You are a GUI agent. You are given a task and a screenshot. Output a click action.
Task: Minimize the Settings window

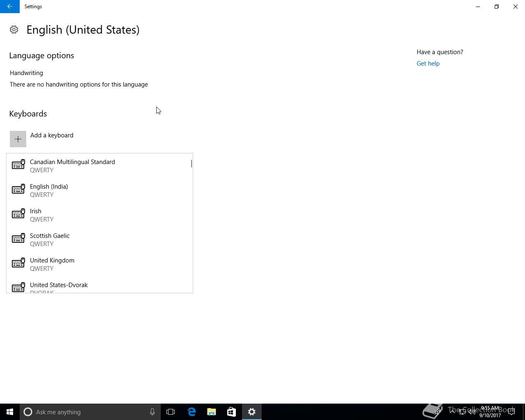click(x=478, y=7)
